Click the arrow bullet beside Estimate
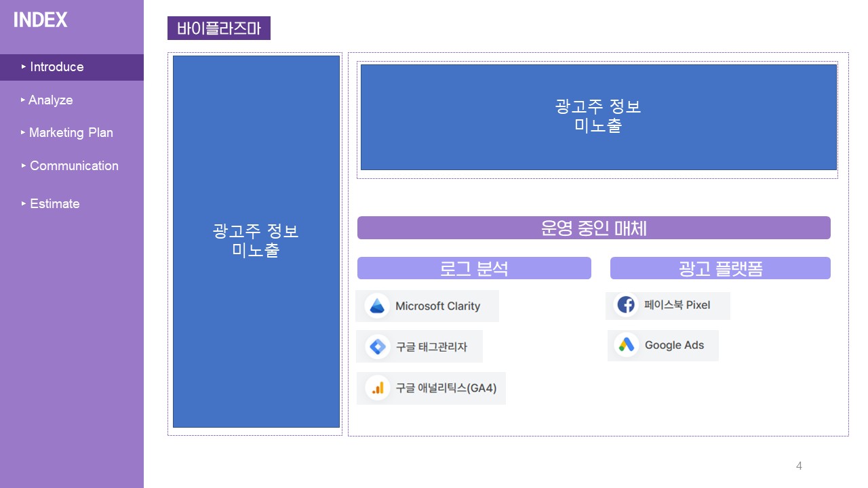 [x=24, y=204]
